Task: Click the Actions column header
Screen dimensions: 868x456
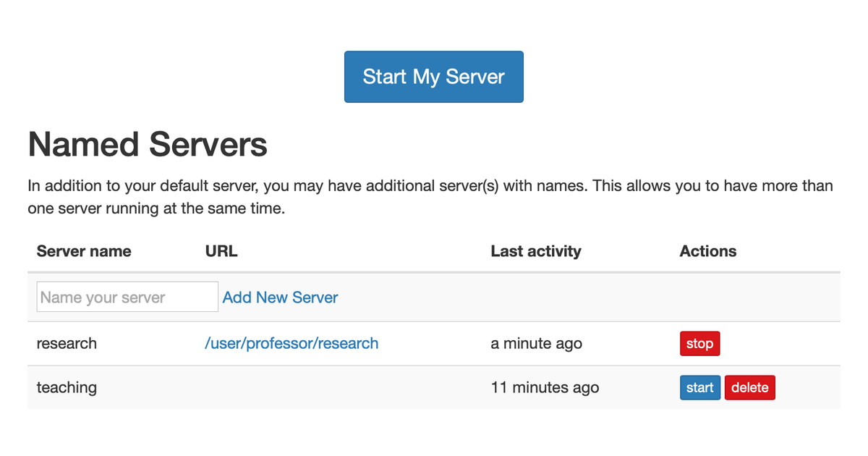Action: tap(708, 251)
